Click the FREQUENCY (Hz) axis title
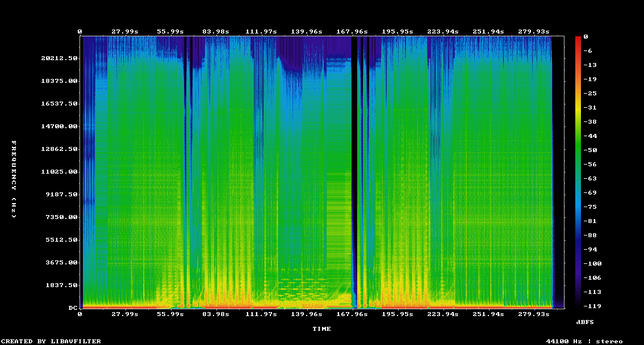This screenshot has width=644, height=345. click(14, 179)
